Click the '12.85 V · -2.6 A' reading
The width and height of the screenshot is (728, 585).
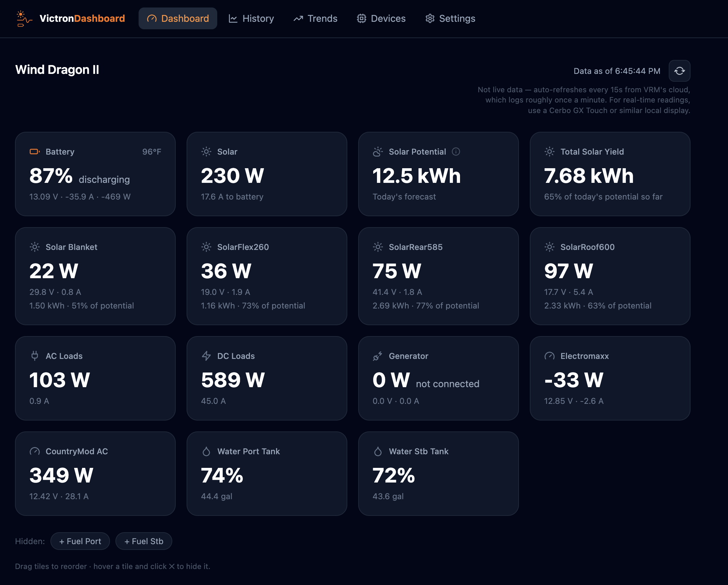tap(574, 401)
